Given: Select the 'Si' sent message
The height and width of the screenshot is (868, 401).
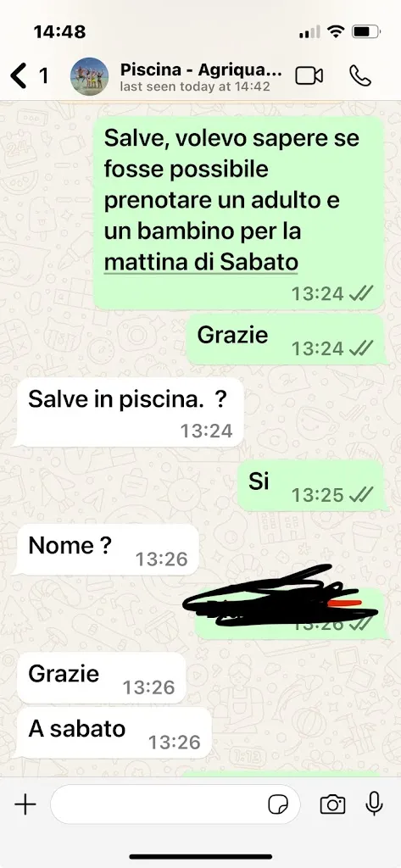Looking at the screenshot, I should 311,486.
